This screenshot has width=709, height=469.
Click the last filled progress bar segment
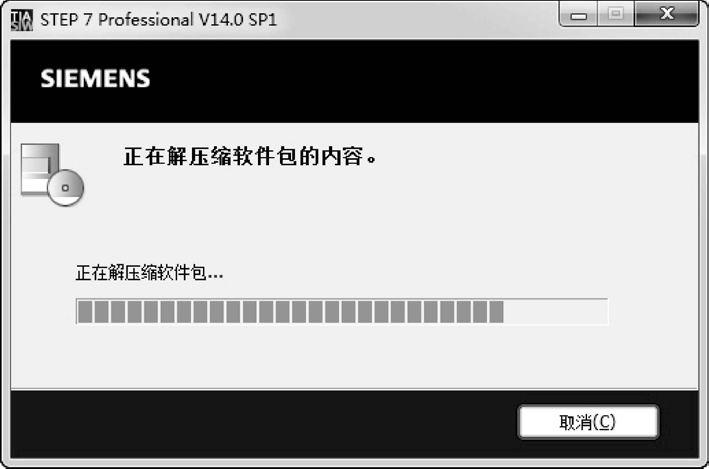coord(496,312)
